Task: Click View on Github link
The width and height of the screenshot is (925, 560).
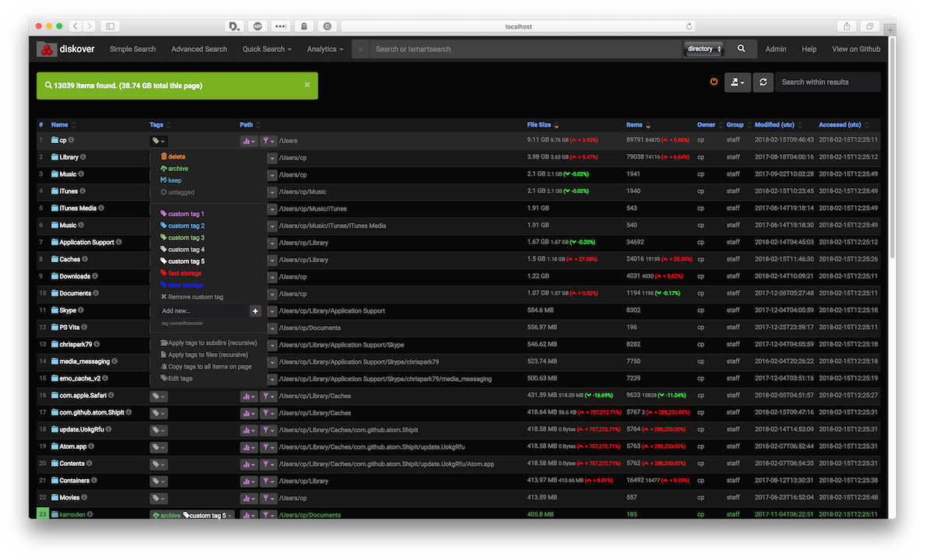Action: point(856,49)
